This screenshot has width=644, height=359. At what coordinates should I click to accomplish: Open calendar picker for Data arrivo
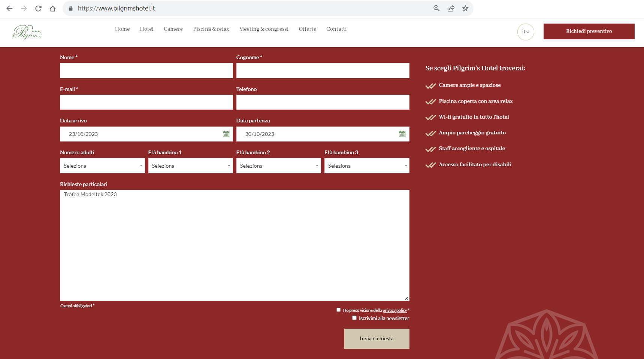(x=226, y=134)
